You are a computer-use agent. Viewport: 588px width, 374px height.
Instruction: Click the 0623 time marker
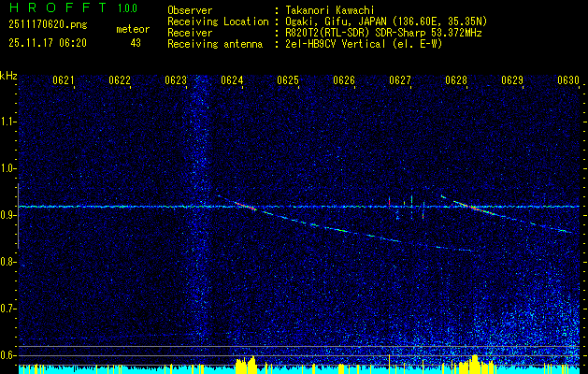[176, 80]
